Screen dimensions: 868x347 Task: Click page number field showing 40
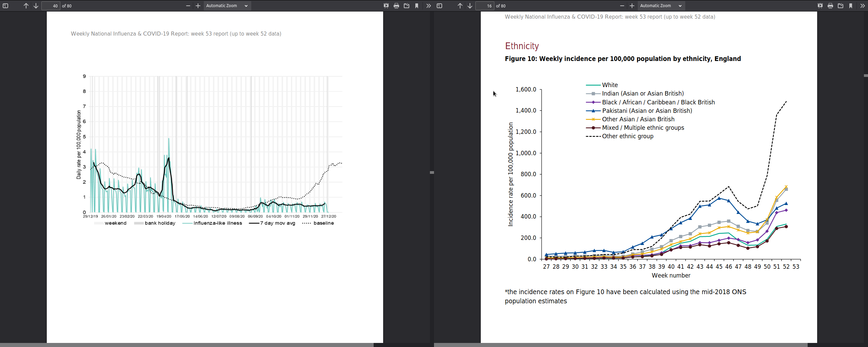(x=51, y=6)
